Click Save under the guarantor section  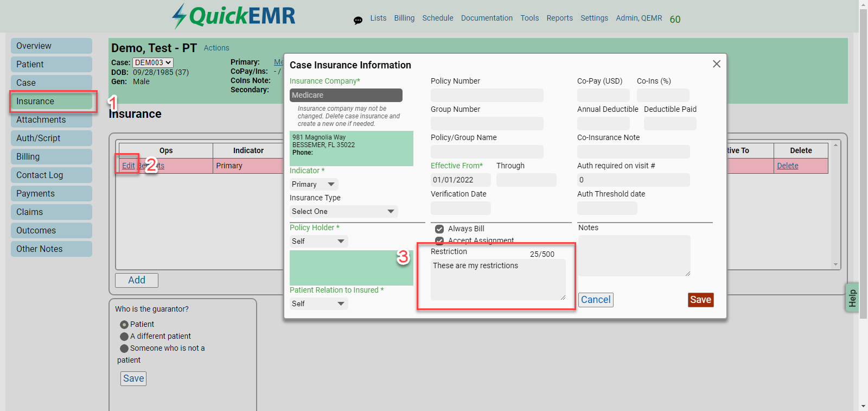coord(133,378)
